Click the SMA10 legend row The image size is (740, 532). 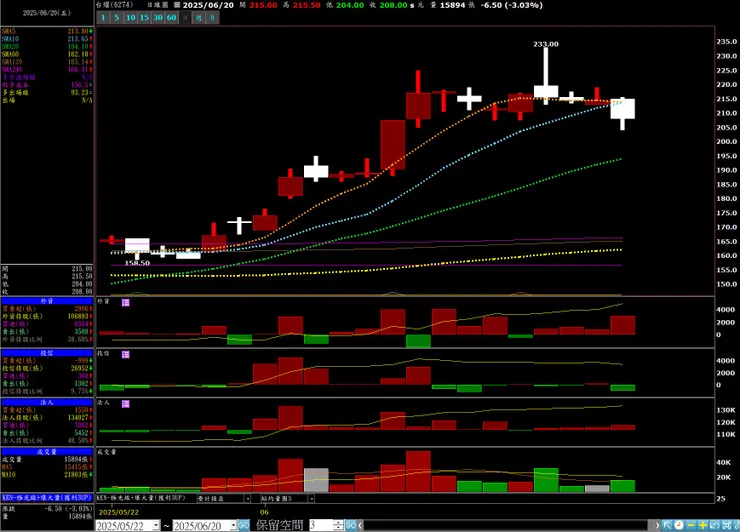click(x=47, y=39)
